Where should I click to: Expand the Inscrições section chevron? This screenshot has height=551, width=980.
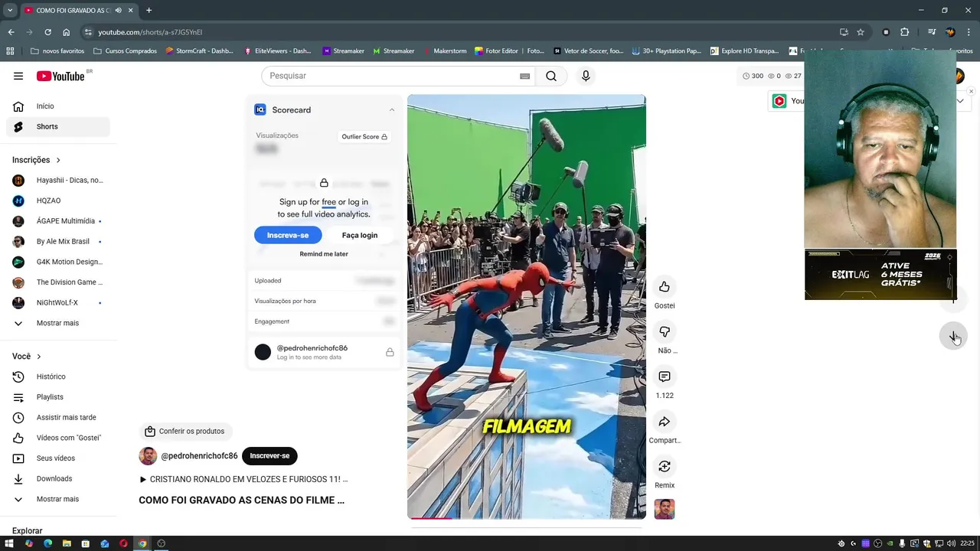58,160
